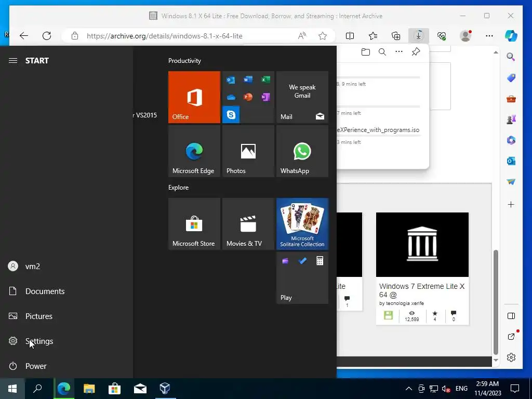Open downloads folder in Downloads flyout

[365, 52]
